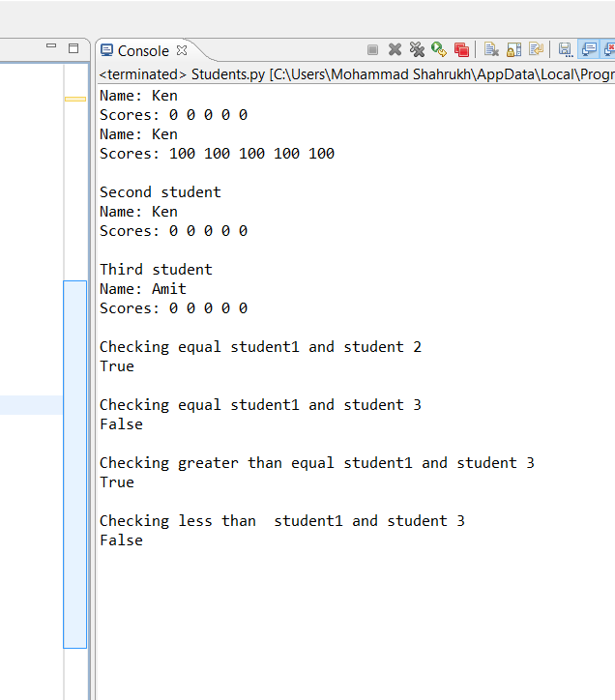Screen dimensions: 615x700
Task: Click the blue highlighted range in the overview ruler
Action: pyautogui.click(x=75, y=464)
